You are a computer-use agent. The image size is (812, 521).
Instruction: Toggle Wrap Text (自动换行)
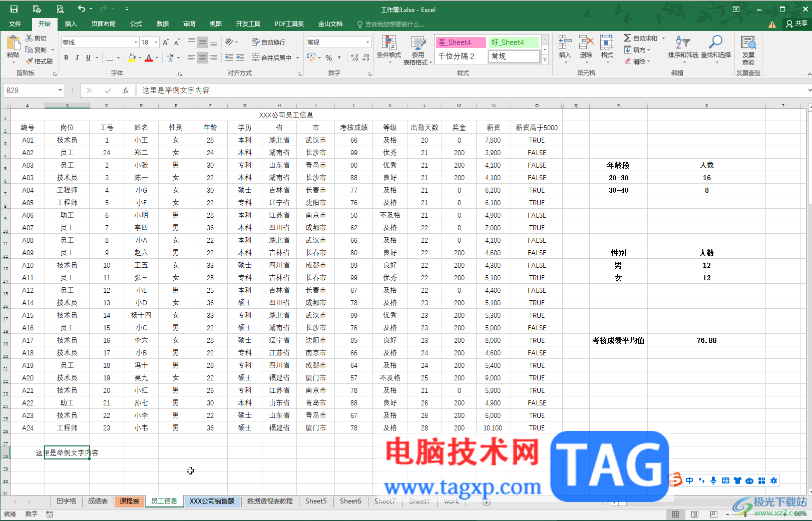coord(268,42)
